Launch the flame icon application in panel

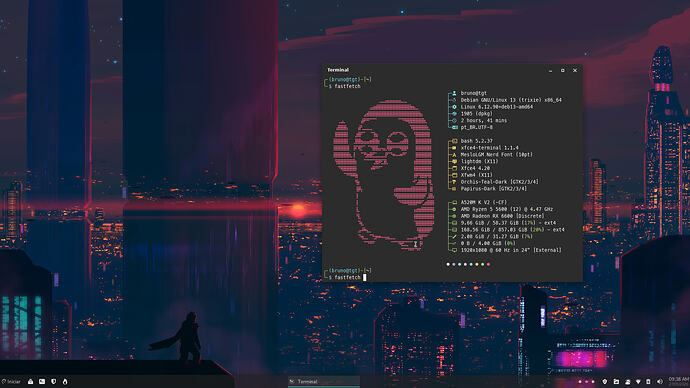coord(65,381)
